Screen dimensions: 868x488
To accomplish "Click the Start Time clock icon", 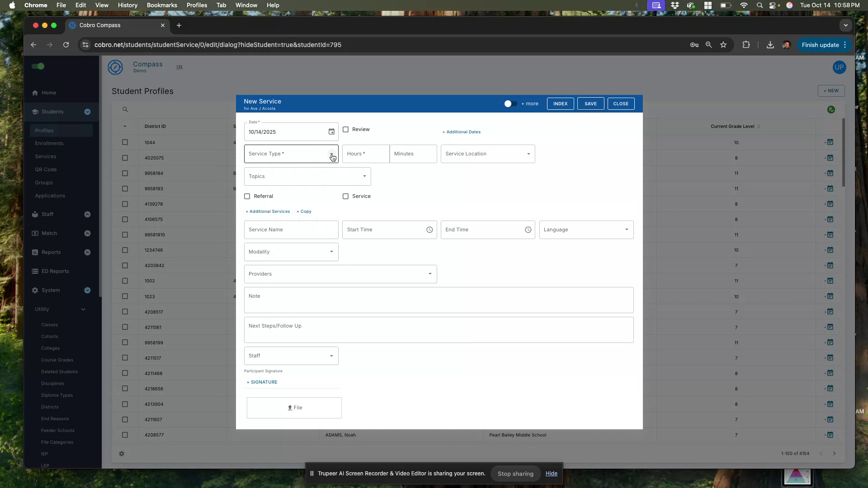I will [429, 230].
